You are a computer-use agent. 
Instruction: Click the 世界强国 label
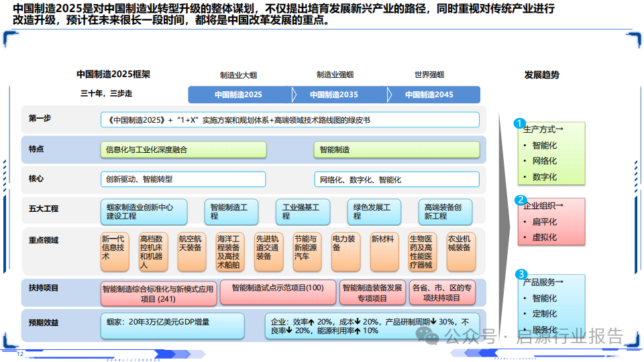[429, 74]
